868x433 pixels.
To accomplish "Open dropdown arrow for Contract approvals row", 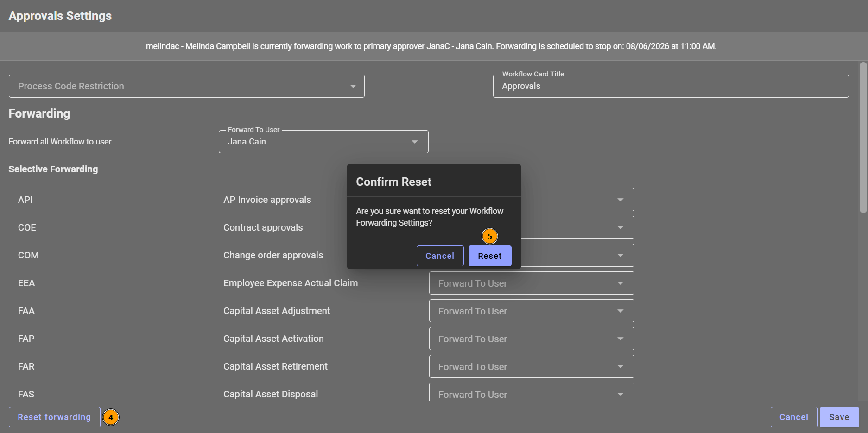I will (x=620, y=227).
